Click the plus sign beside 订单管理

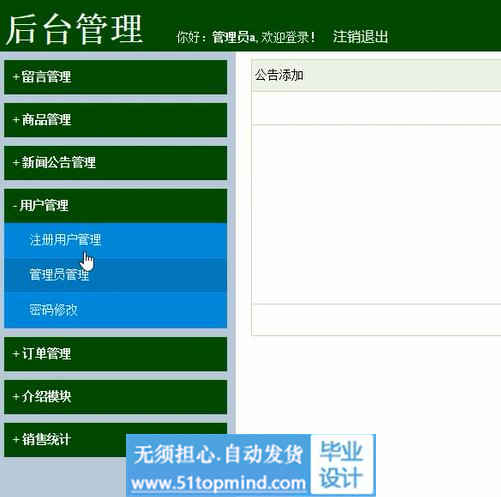point(16,354)
